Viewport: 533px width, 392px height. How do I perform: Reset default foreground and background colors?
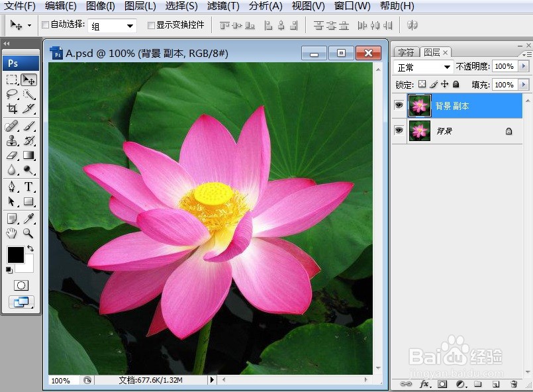coord(9,270)
